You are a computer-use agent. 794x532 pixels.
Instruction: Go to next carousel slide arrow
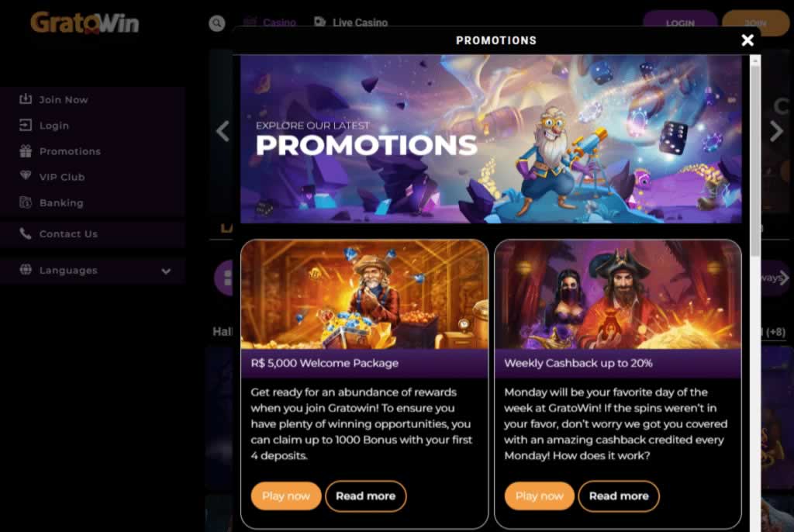[x=776, y=131]
